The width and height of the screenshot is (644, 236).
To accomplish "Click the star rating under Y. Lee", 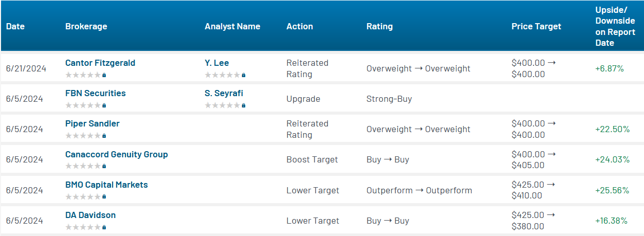I will coord(223,75).
